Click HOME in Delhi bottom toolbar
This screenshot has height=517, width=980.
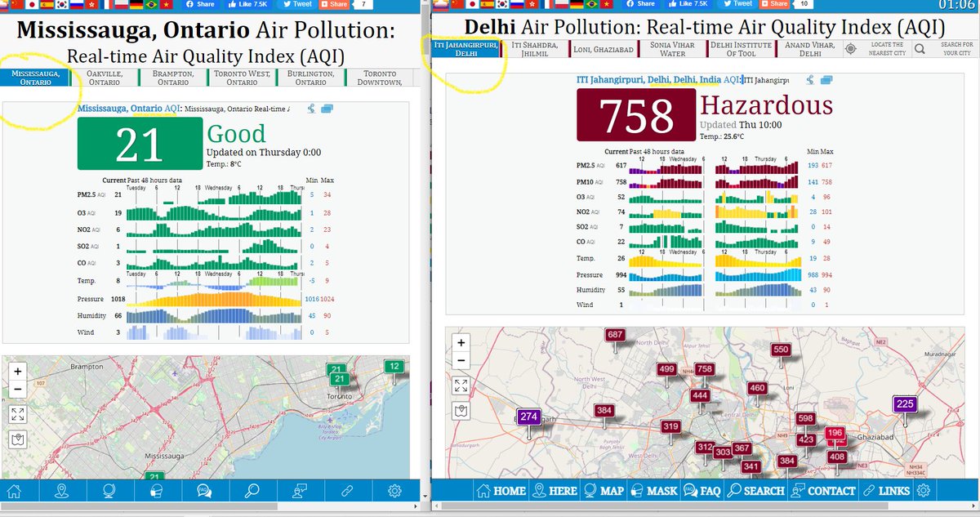[x=500, y=491]
